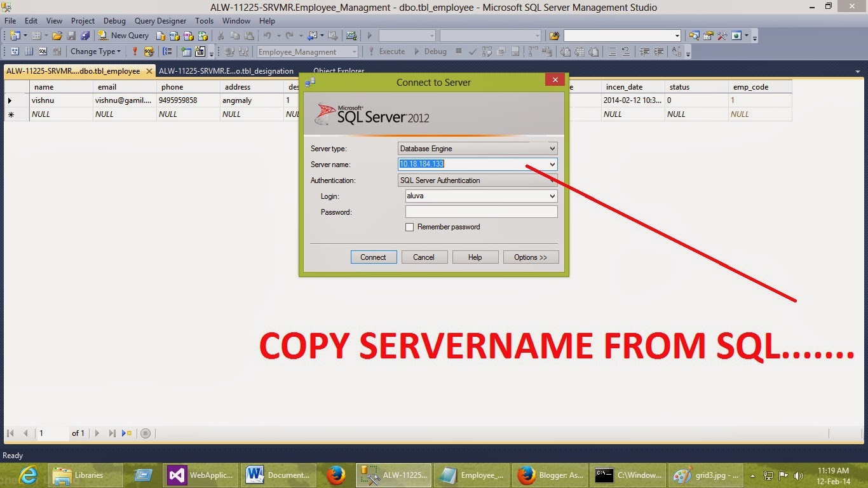Click the Add Group By icon
Image resolution: width=868 pixels, height=488 pixels.
tap(167, 51)
